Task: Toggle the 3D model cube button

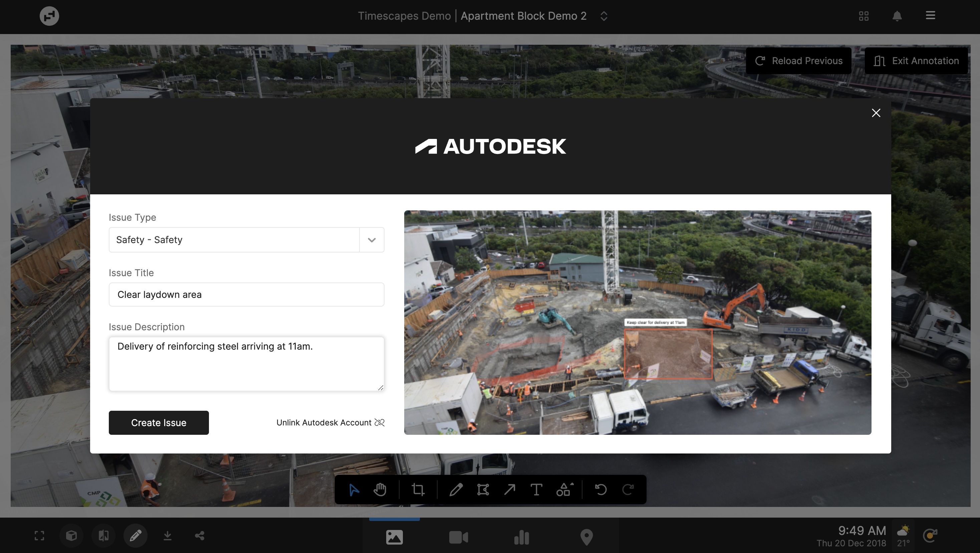Action: point(71,536)
